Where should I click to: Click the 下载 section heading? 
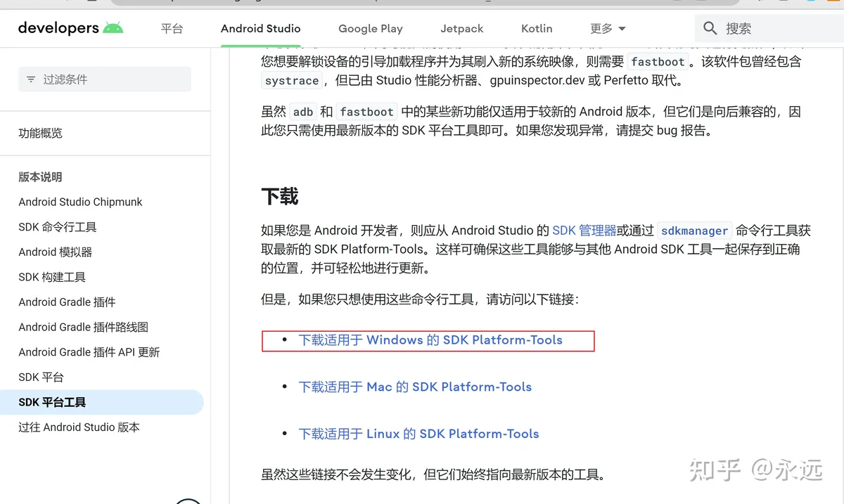pos(280,196)
